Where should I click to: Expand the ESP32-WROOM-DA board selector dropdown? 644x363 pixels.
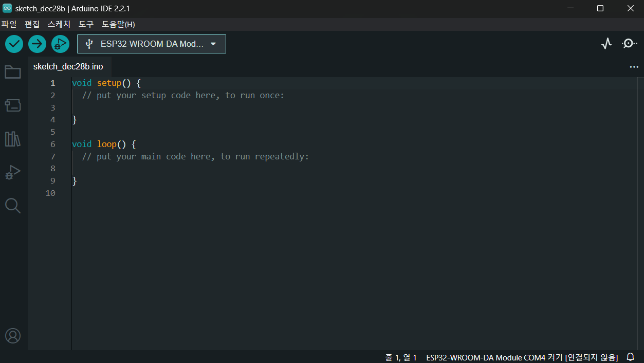152,44
